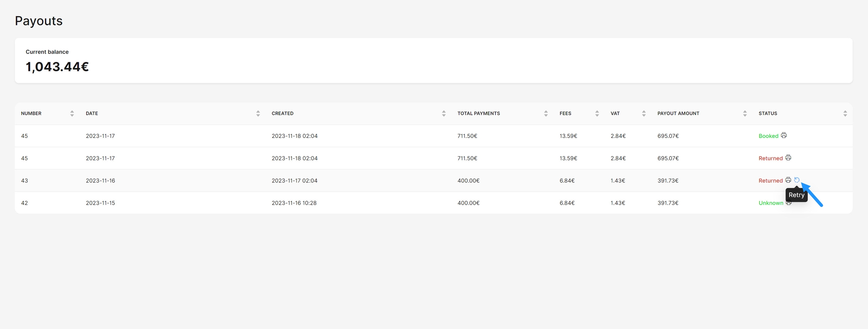Sort table using Total Payments arrows

pyautogui.click(x=546, y=113)
